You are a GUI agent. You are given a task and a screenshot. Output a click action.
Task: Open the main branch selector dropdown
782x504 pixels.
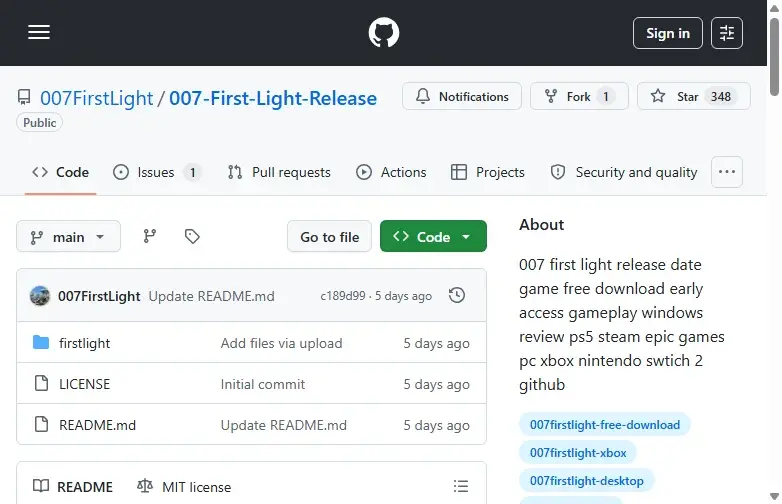point(68,236)
